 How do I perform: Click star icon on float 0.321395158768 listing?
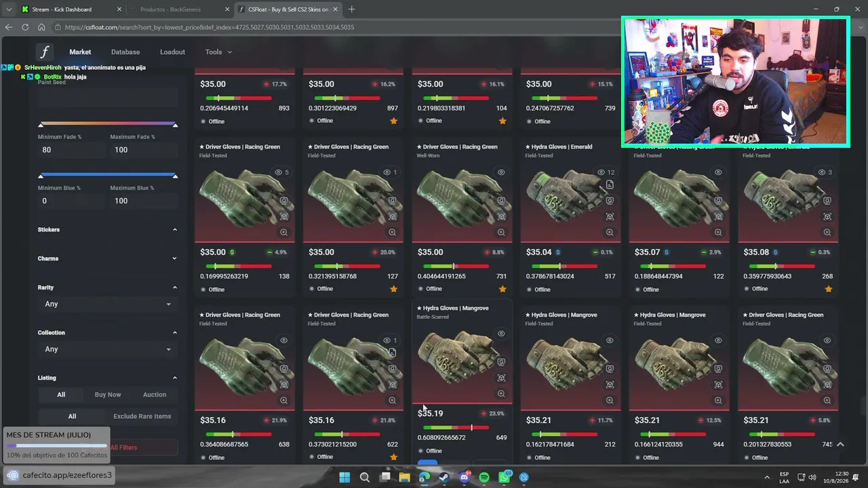coord(393,289)
